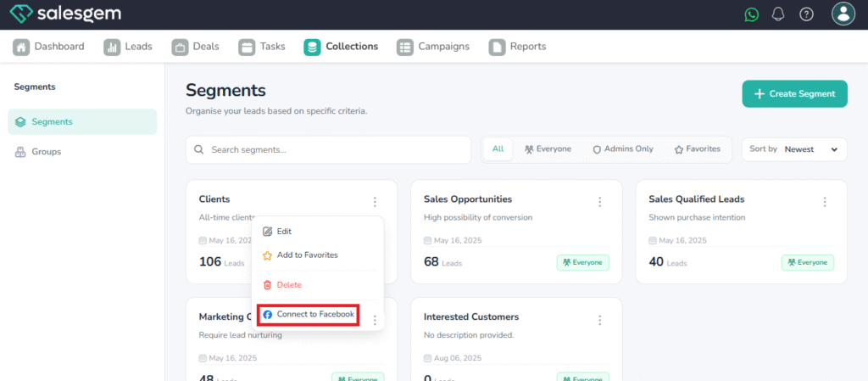
Task: Click Everyone badge on Sales Qualified Leads
Action: [808, 262]
